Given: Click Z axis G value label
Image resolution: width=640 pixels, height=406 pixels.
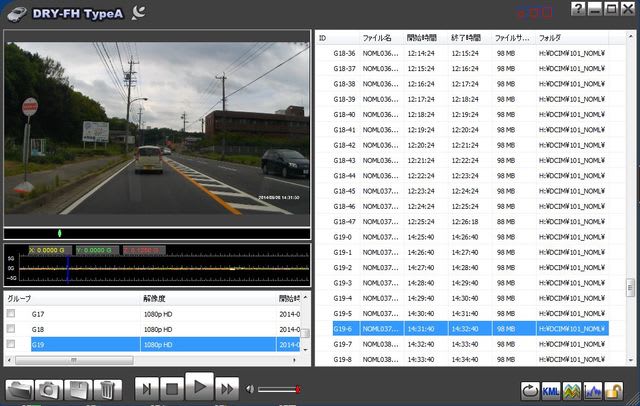Looking at the screenshot, I should [x=144, y=250].
